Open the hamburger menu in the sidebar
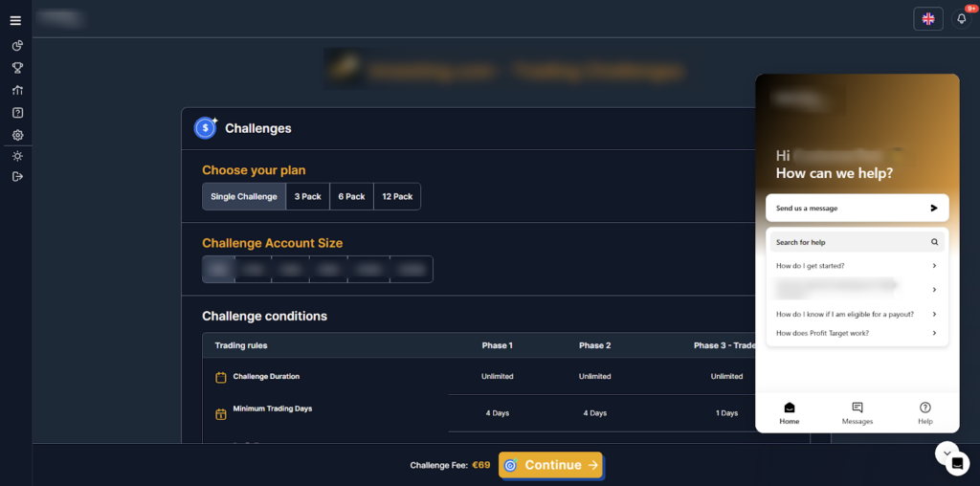This screenshot has height=486, width=980. tap(15, 20)
